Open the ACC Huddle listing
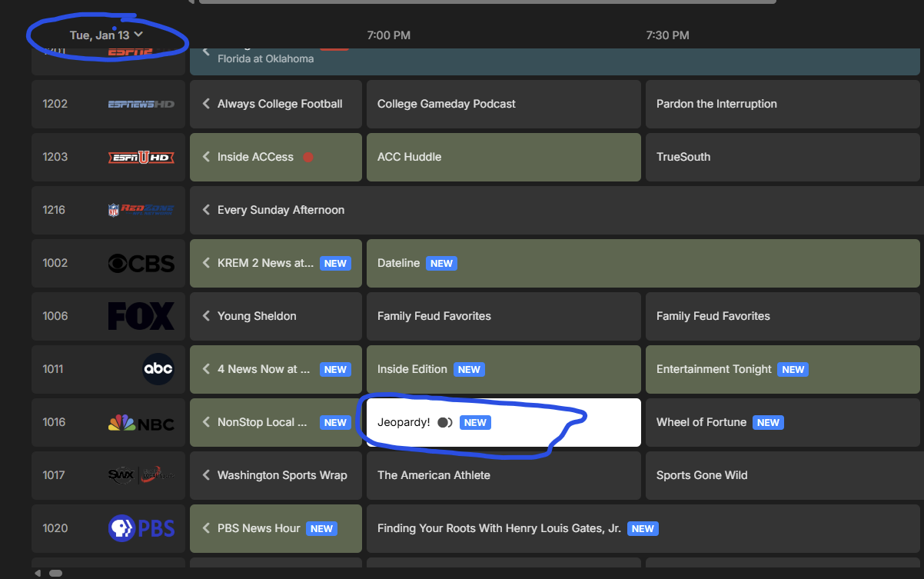 (504, 157)
